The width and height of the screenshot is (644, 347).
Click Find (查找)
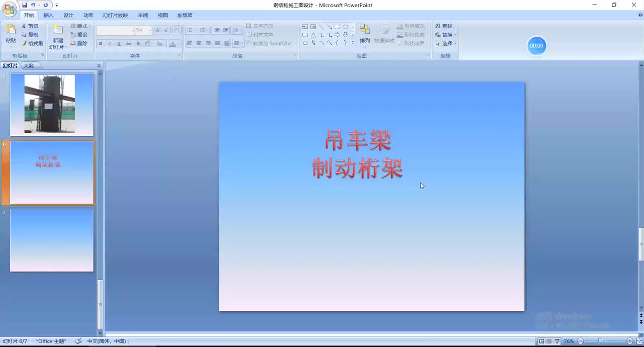(444, 26)
